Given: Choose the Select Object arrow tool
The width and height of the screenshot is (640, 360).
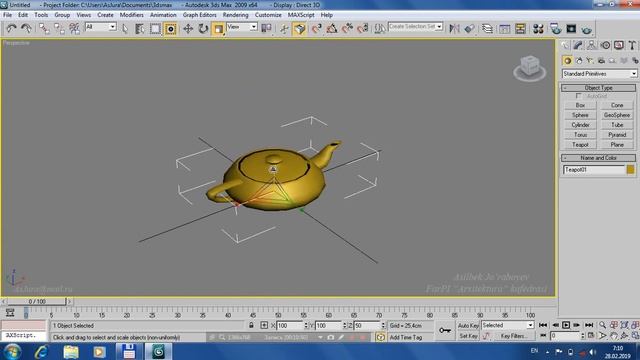Looking at the screenshot, I should [x=125, y=29].
